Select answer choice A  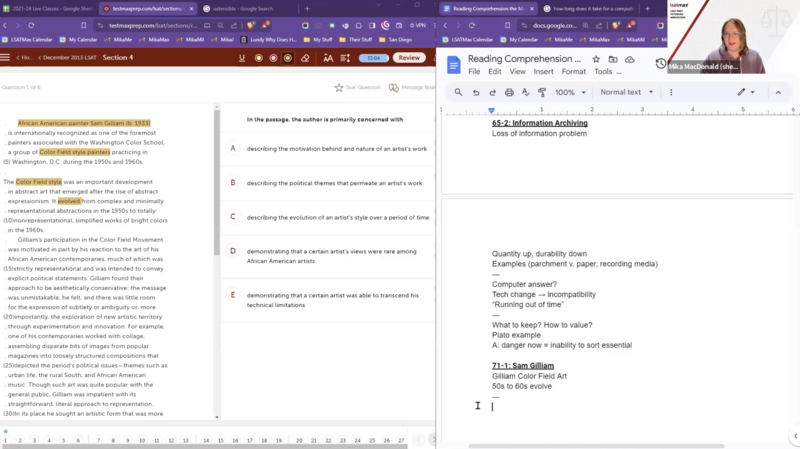pos(233,148)
